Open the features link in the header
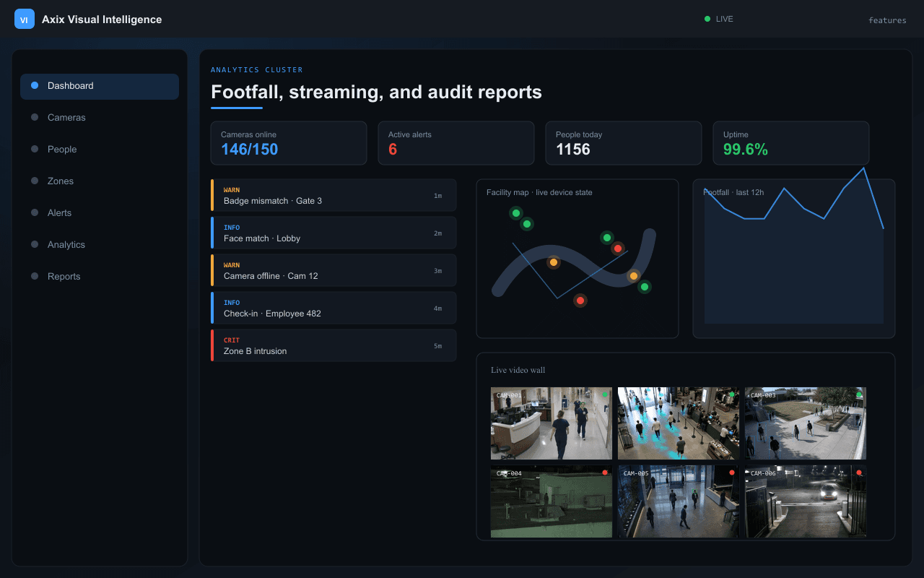 887,20
